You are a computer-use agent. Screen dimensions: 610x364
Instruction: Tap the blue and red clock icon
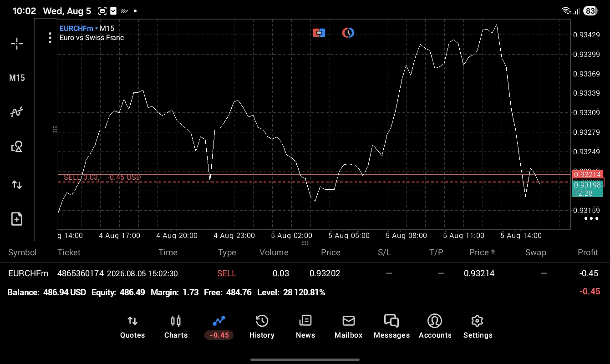click(348, 33)
